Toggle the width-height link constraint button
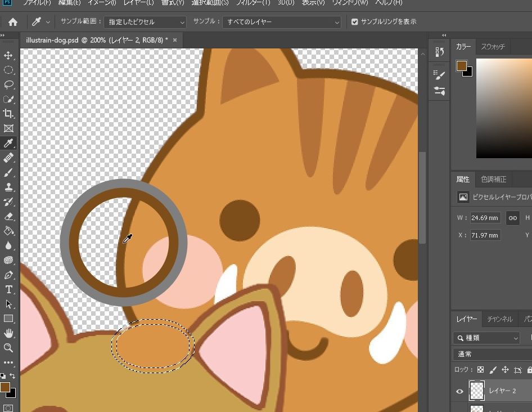 (x=512, y=218)
